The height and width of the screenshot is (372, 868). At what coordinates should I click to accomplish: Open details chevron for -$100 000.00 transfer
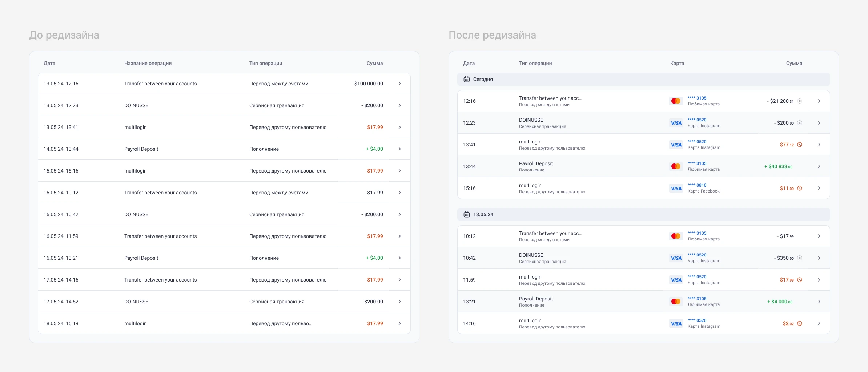(x=399, y=84)
